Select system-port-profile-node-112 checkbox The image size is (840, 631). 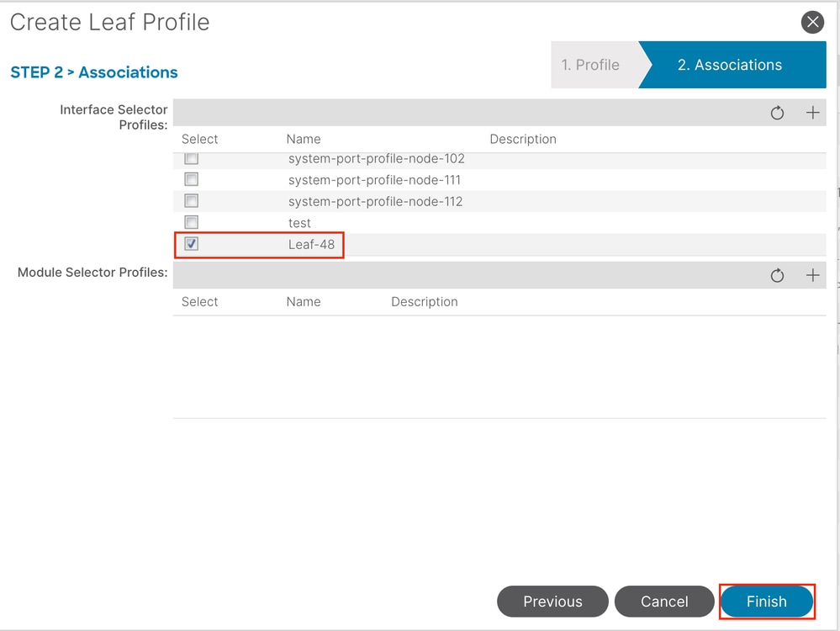pyautogui.click(x=192, y=201)
